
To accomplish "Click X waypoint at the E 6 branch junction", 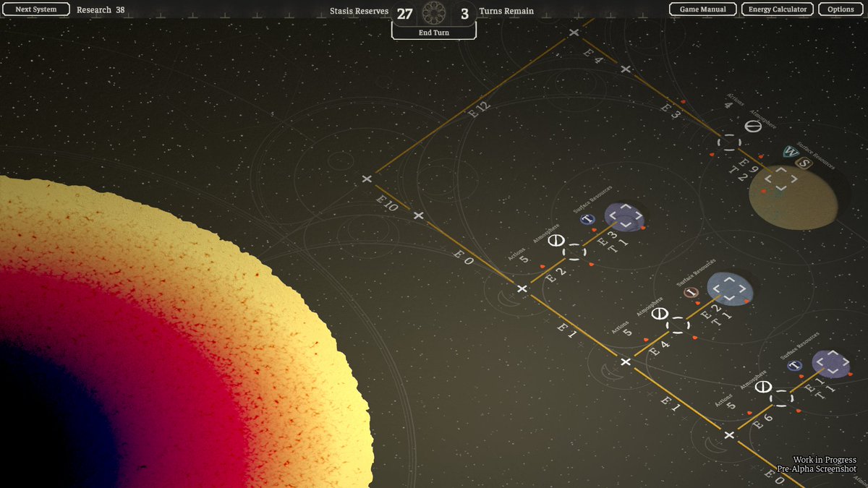I will pos(729,435).
